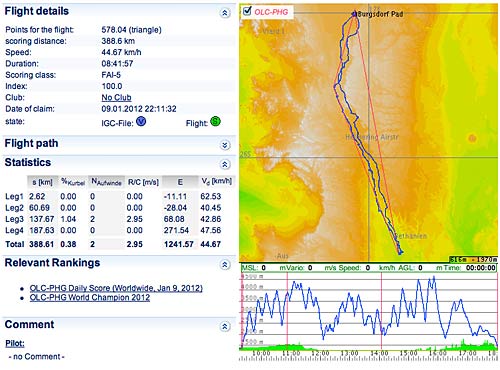Click the E column header
Screen dimensions: 500x370
pos(180,182)
